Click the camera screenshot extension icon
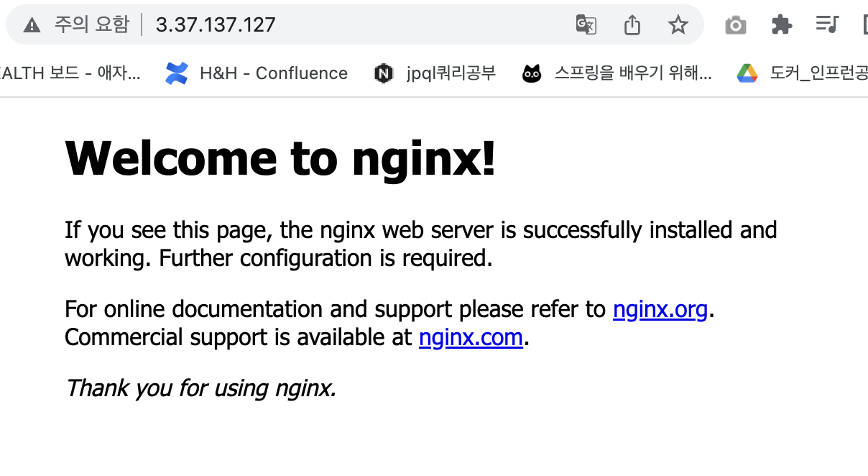 pyautogui.click(x=735, y=25)
